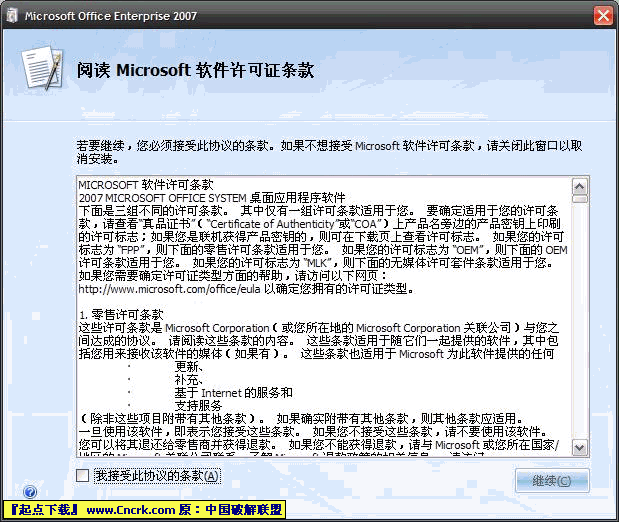Click the '支持服务' bullet line
Viewport: 619px width, 522px height.
click(x=198, y=405)
